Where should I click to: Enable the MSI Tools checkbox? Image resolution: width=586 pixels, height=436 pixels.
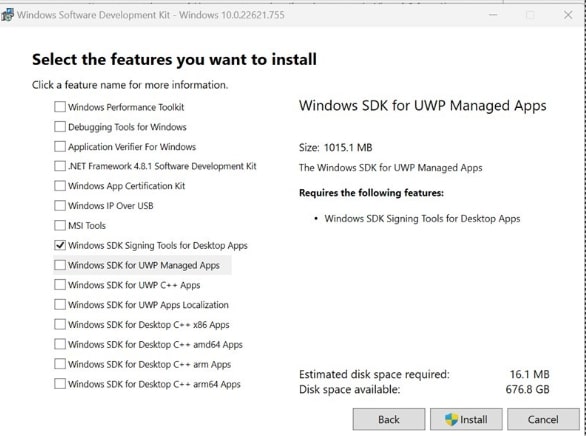(x=60, y=225)
